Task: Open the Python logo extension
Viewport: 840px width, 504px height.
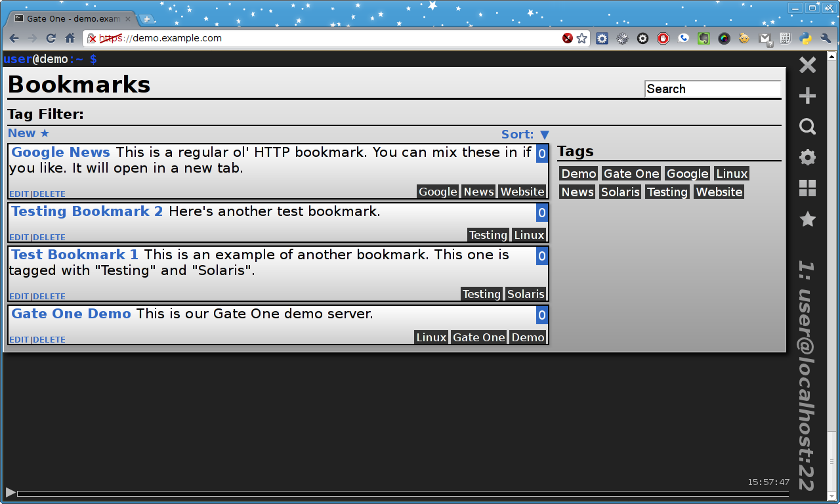Action: click(806, 38)
